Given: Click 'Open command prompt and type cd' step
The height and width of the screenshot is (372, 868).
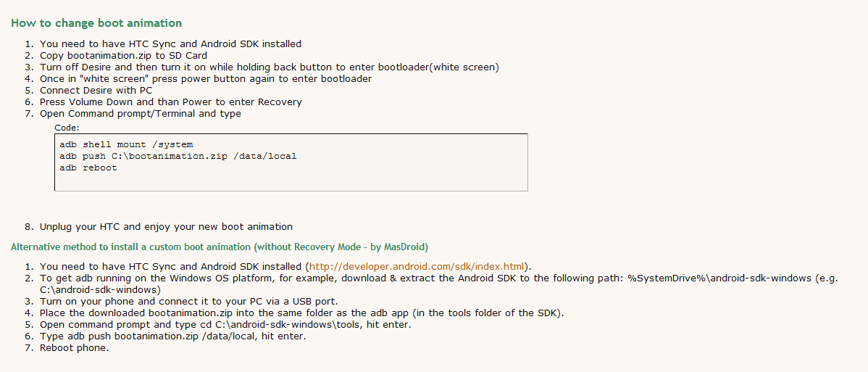Looking at the screenshot, I should click(x=225, y=325).
